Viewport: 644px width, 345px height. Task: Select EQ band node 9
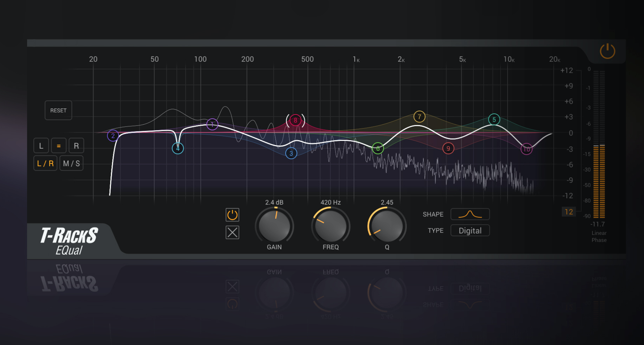click(448, 148)
